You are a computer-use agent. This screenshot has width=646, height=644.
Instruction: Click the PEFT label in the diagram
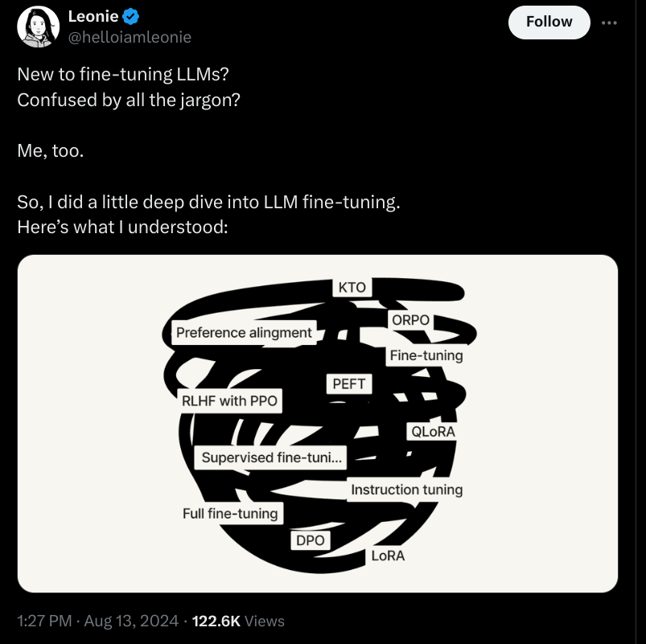[349, 384]
